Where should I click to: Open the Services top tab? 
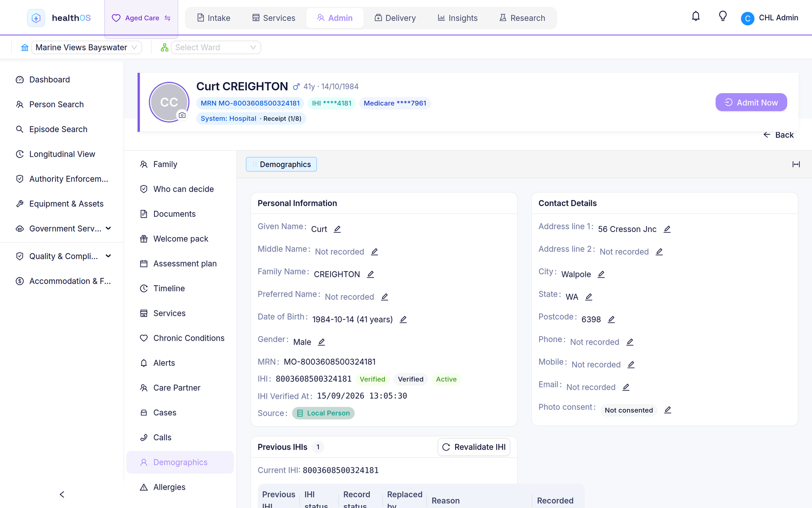coord(274,18)
